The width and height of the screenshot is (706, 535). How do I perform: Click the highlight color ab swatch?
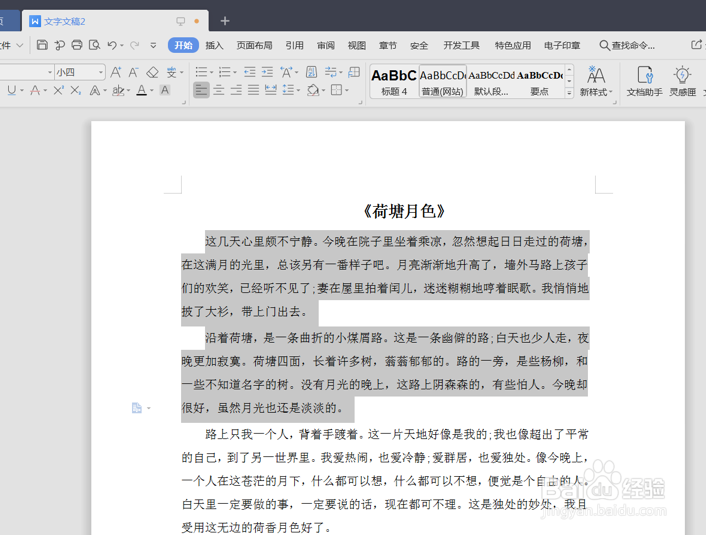[118, 91]
